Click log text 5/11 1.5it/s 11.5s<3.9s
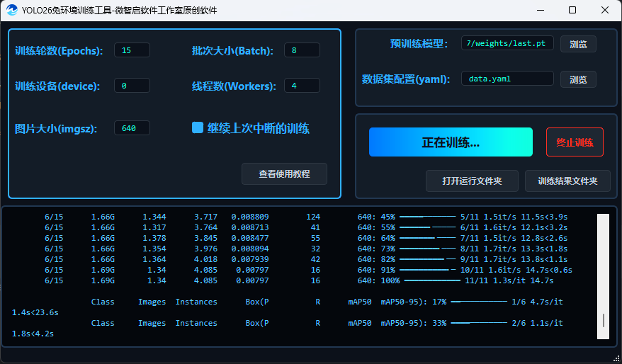622x364 pixels. point(514,217)
